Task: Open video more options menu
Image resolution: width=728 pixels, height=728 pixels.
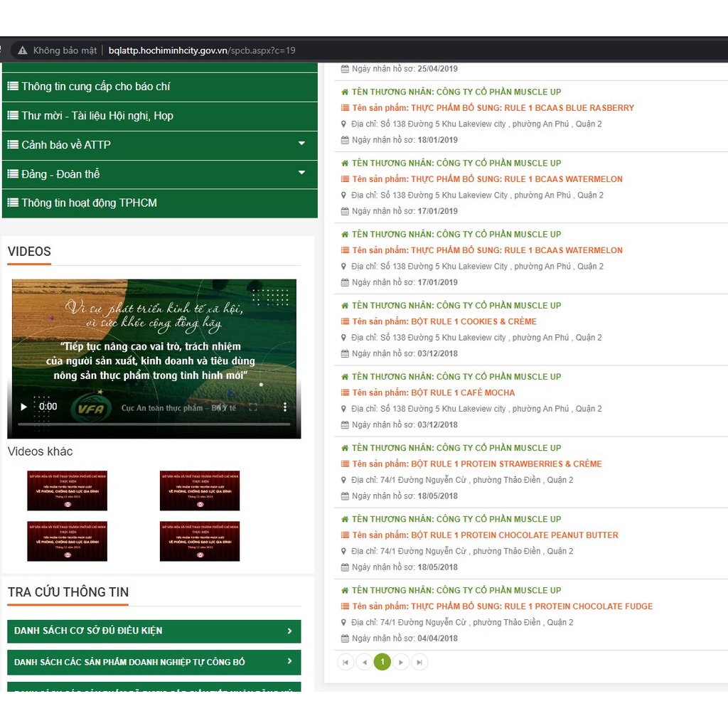Action: point(285,407)
